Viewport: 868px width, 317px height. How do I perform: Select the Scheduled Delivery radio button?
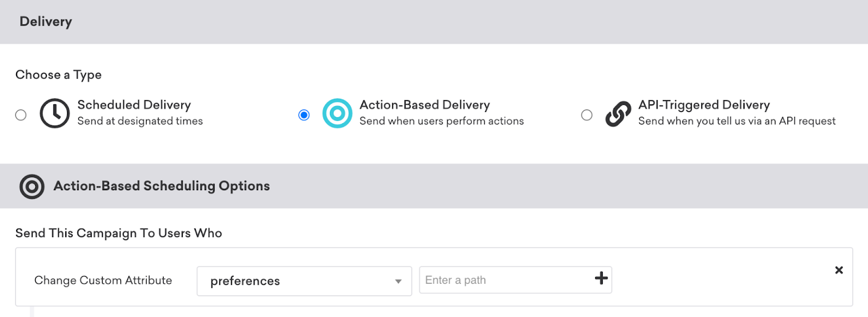click(x=21, y=115)
